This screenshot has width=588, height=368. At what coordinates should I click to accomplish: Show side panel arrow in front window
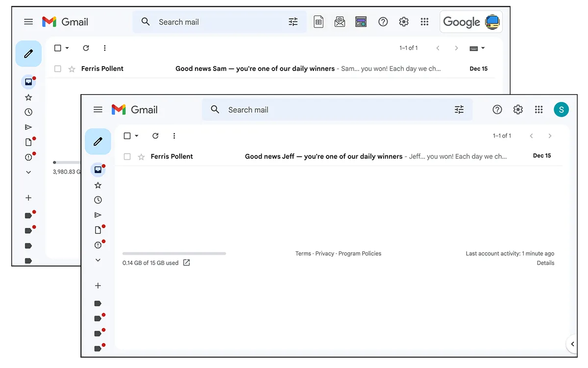pos(572,344)
